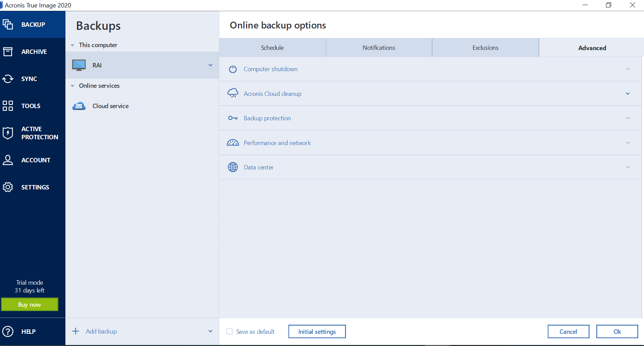Restore down the Acronis window

(x=608, y=5)
